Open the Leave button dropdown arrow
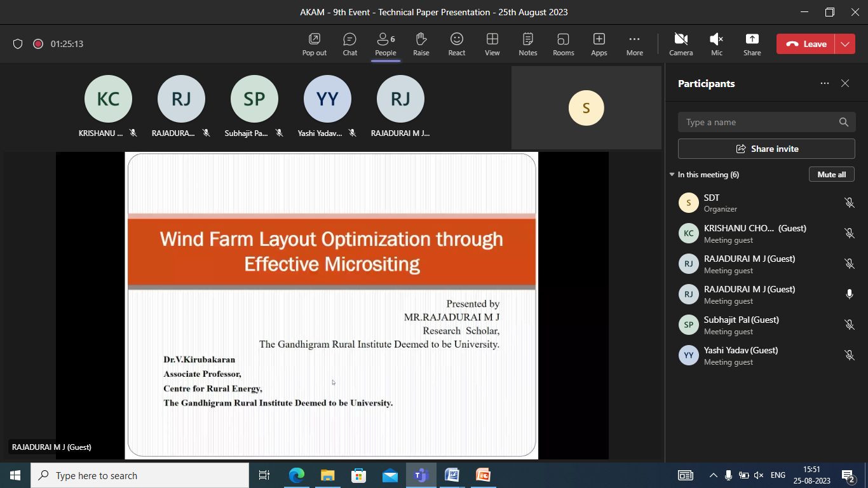The height and width of the screenshot is (488, 868). [844, 44]
